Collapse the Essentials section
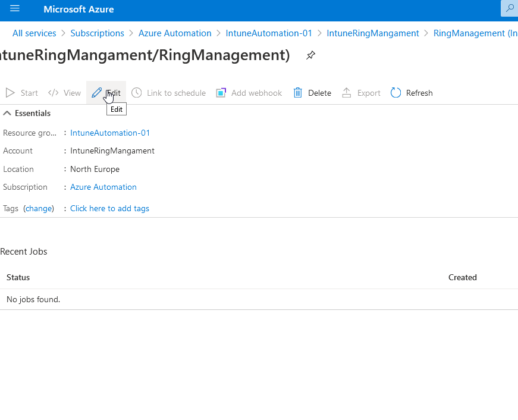 (7, 114)
